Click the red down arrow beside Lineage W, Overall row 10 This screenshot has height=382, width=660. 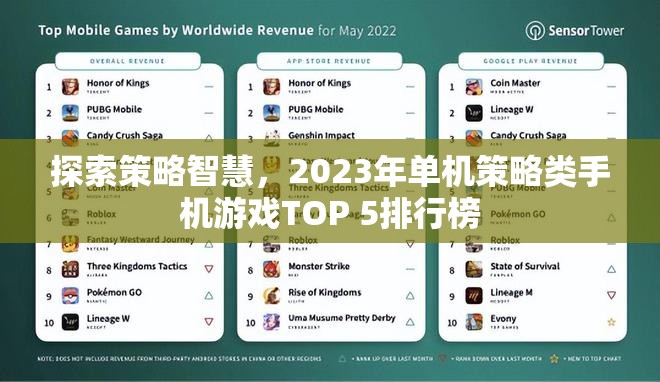pyautogui.click(x=209, y=321)
